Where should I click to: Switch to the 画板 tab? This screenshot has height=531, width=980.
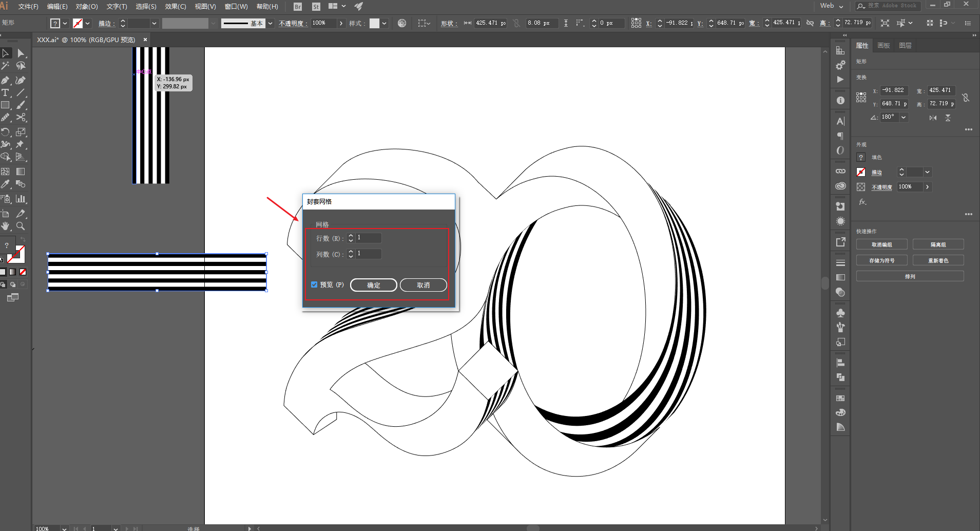(x=883, y=46)
